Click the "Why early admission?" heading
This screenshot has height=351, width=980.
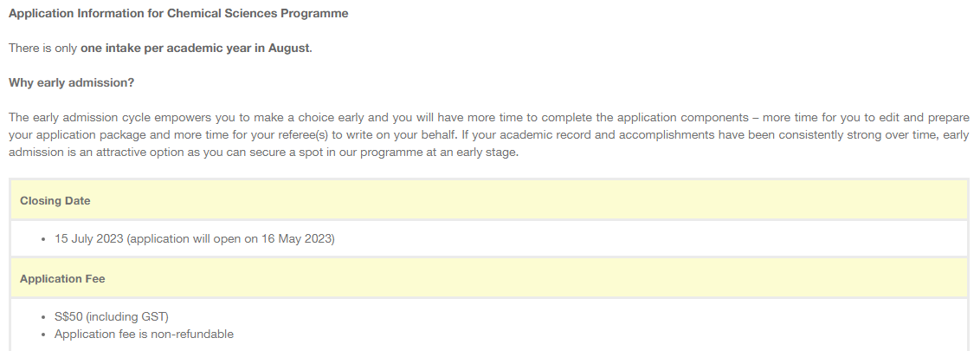(71, 82)
